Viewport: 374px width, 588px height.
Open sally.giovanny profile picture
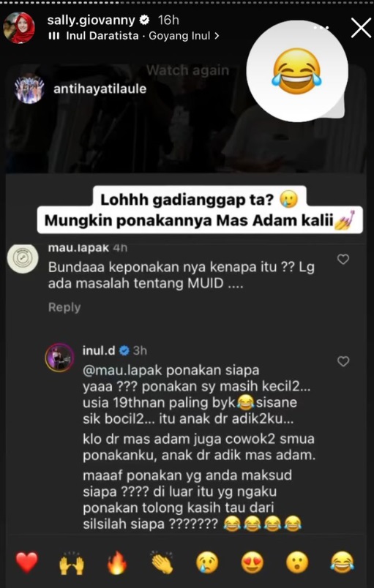pos(19,28)
